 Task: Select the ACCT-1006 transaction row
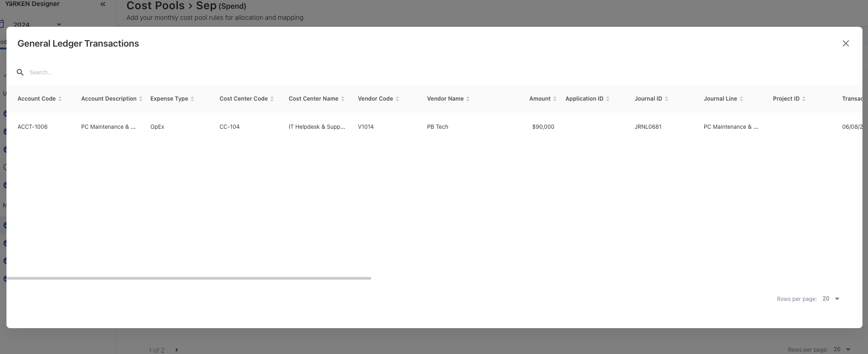(32, 127)
